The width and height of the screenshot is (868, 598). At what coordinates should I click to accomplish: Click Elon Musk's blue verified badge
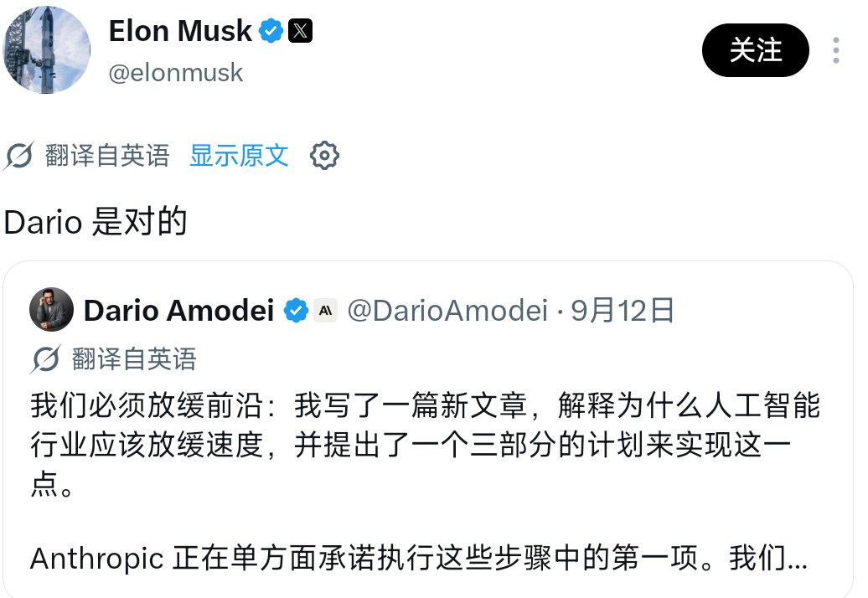(x=271, y=31)
